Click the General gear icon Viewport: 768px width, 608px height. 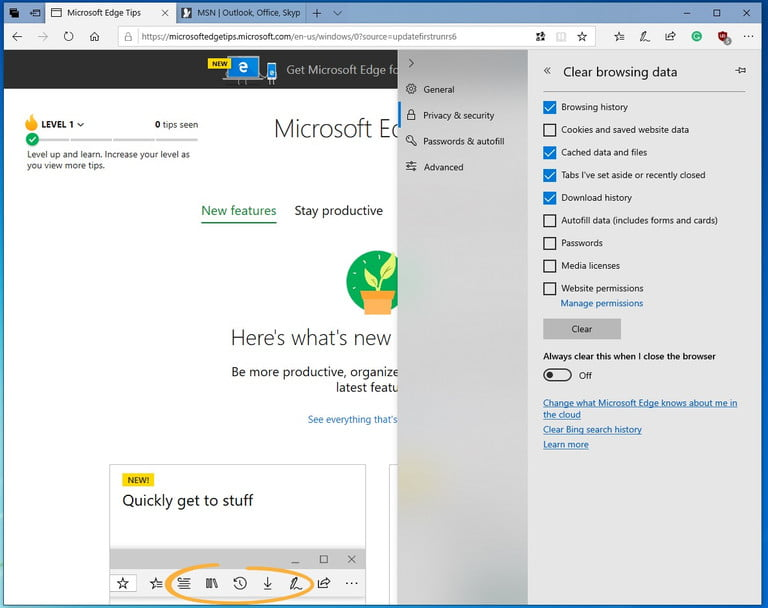click(411, 89)
